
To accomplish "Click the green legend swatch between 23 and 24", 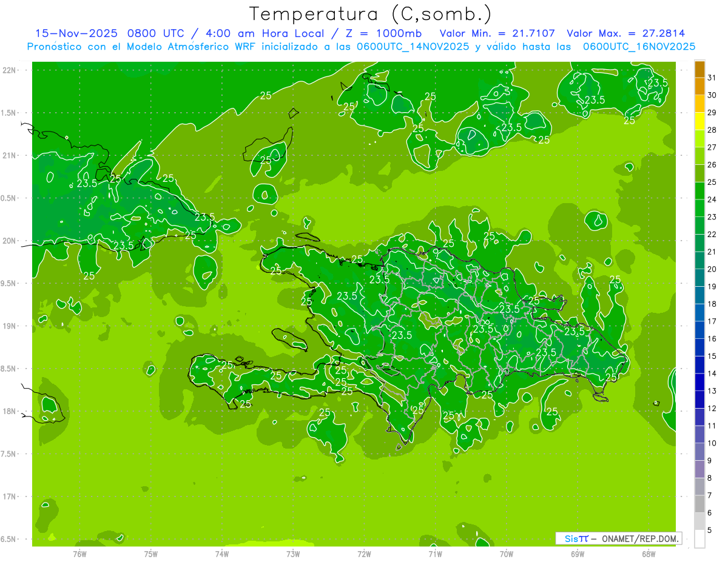I will [699, 208].
